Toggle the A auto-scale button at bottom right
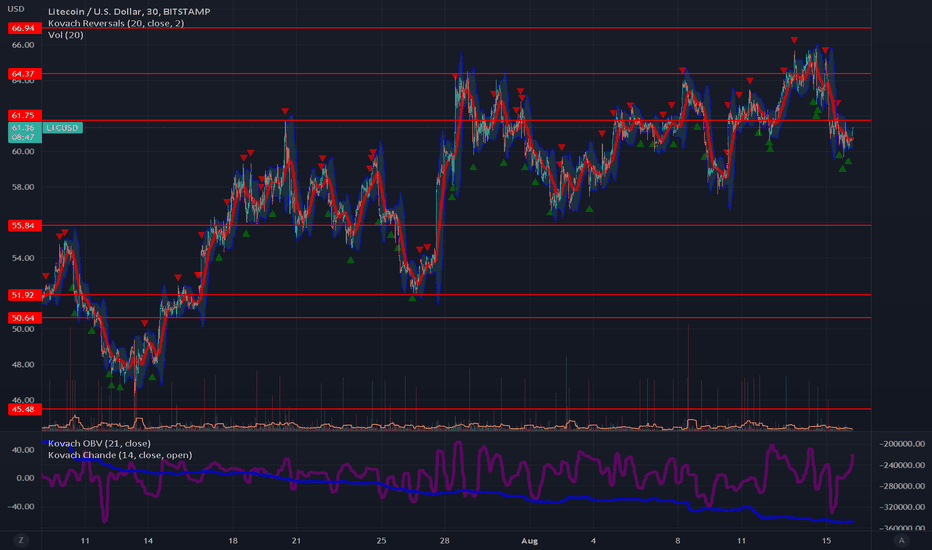 (901, 540)
